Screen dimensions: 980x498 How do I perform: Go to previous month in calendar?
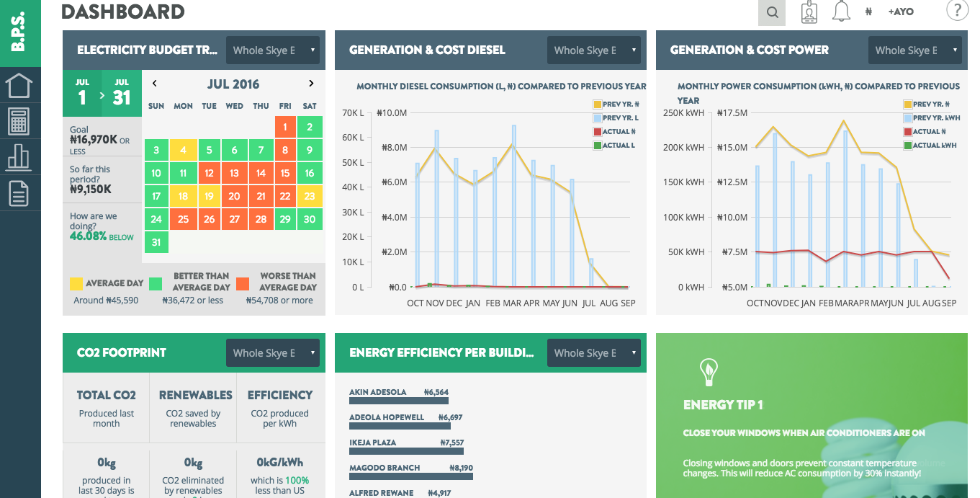(x=155, y=84)
